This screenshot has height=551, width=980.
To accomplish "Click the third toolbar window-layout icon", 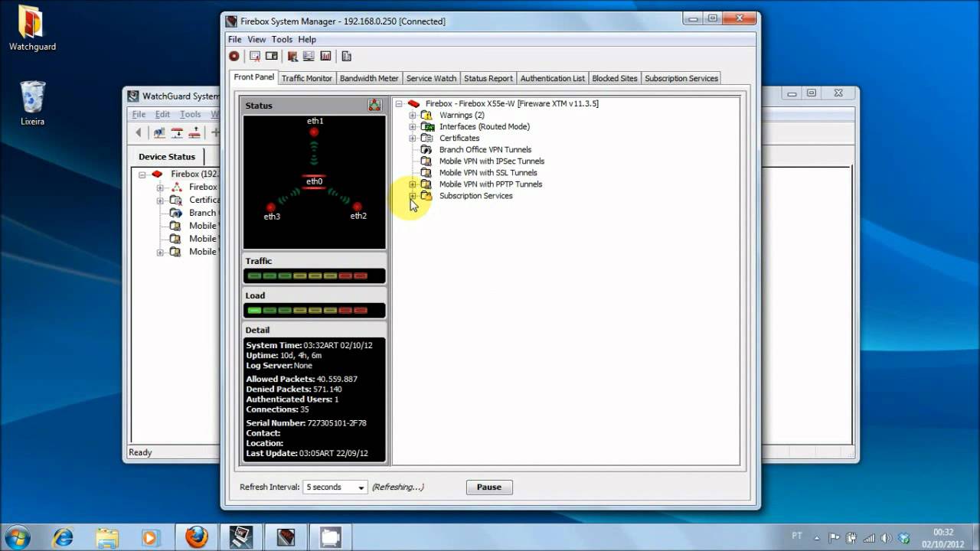I will pyautogui.click(x=271, y=56).
